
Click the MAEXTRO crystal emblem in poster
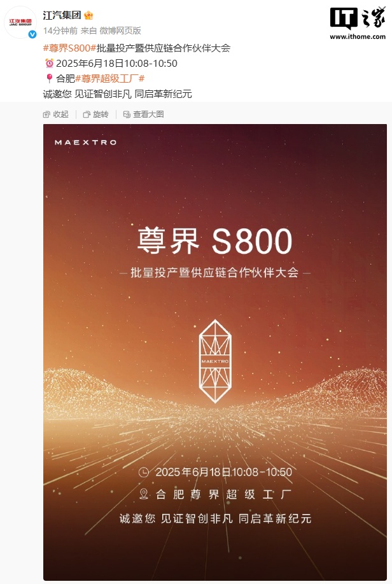pos(215,361)
